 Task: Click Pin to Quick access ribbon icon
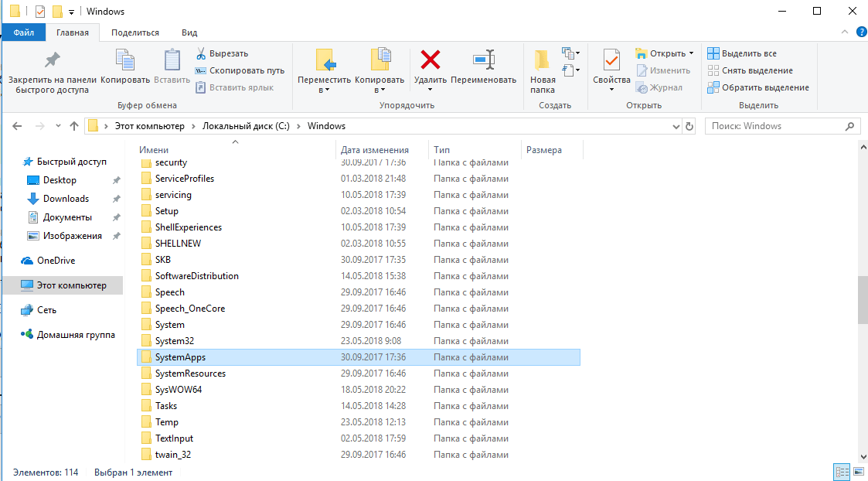pyautogui.click(x=52, y=60)
